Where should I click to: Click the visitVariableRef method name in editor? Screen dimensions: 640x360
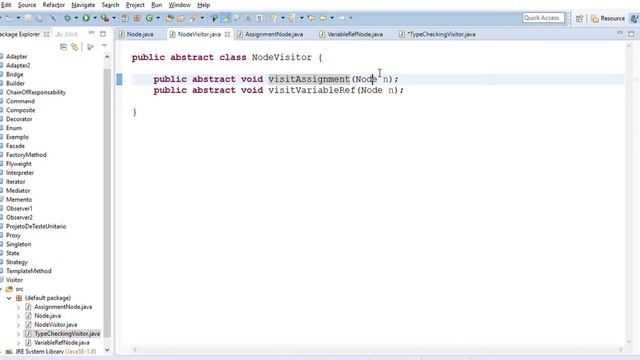(x=311, y=90)
